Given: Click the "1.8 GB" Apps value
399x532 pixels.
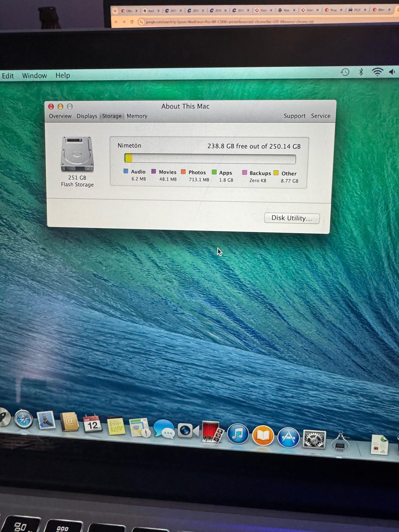Looking at the screenshot, I should pyautogui.click(x=226, y=180).
